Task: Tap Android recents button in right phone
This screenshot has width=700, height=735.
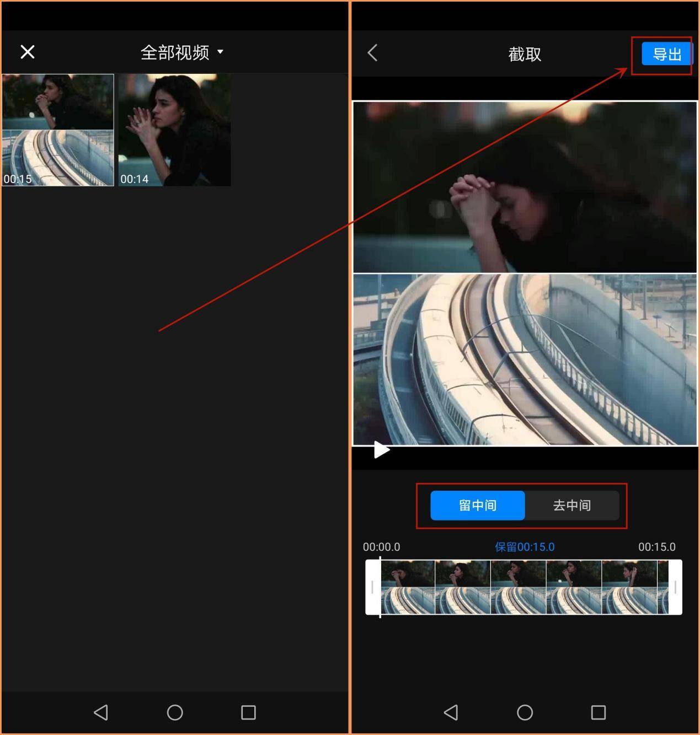Action: [599, 712]
